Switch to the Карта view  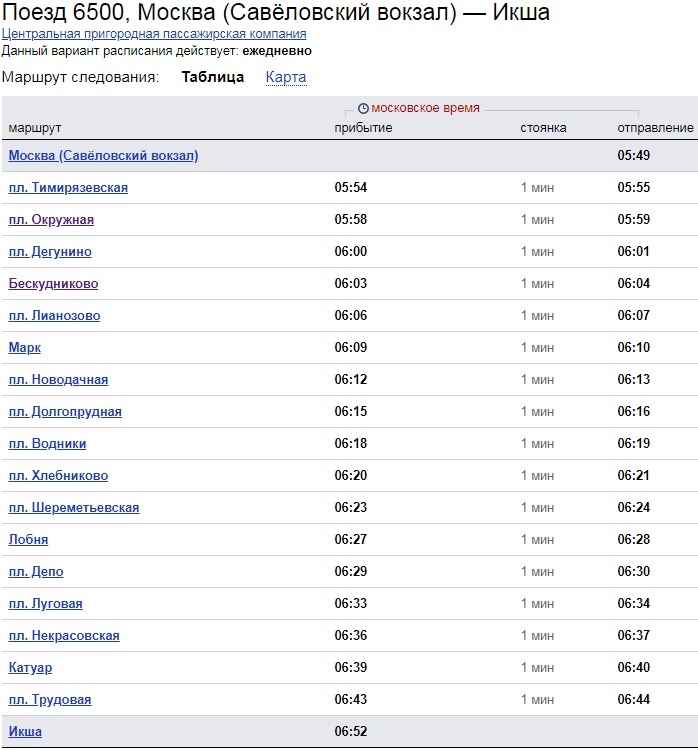click(x=286, y=77)
